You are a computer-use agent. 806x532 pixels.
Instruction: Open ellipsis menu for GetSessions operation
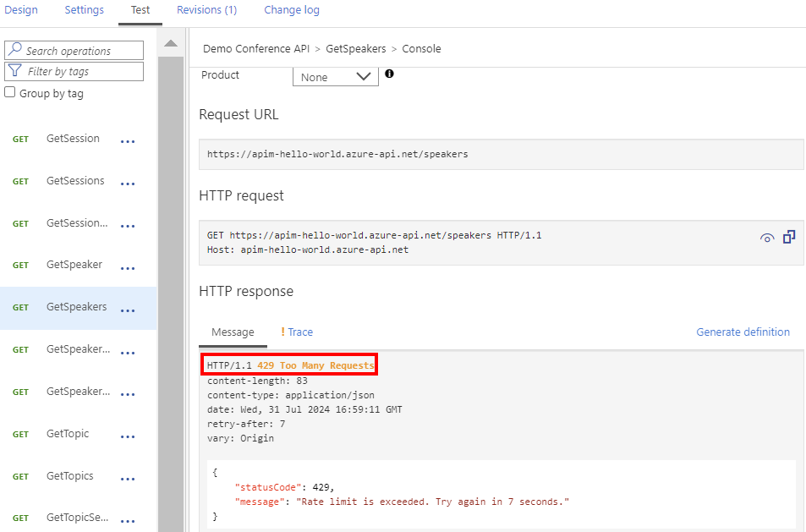pyautogui.click(x=128, y=184)
